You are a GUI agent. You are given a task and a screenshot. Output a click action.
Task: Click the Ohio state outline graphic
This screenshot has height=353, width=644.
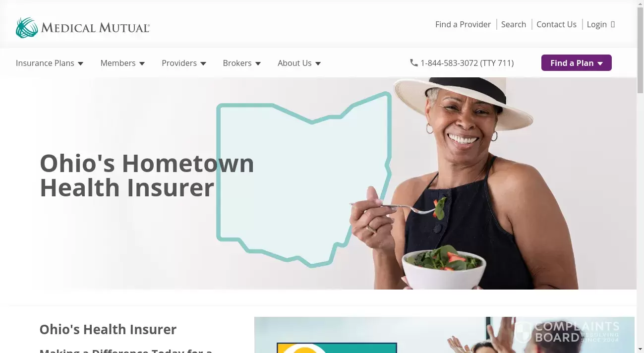pyautogui.click(x=304, y=179)
